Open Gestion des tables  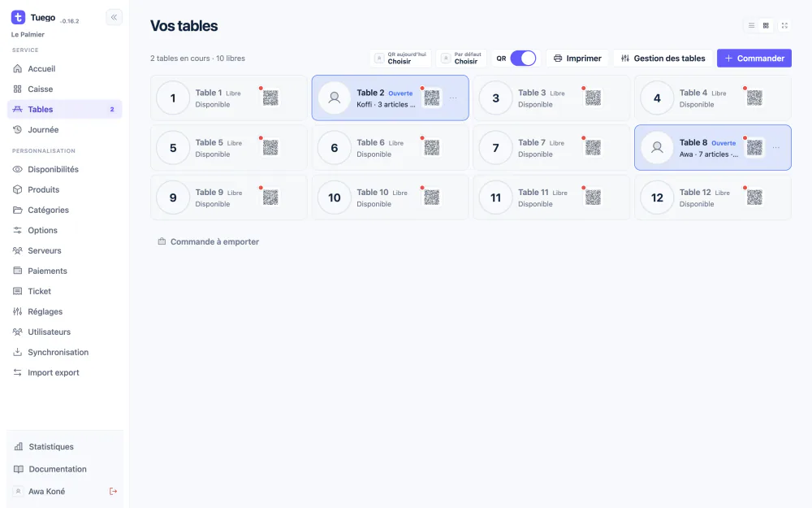[x=663, y=58]
